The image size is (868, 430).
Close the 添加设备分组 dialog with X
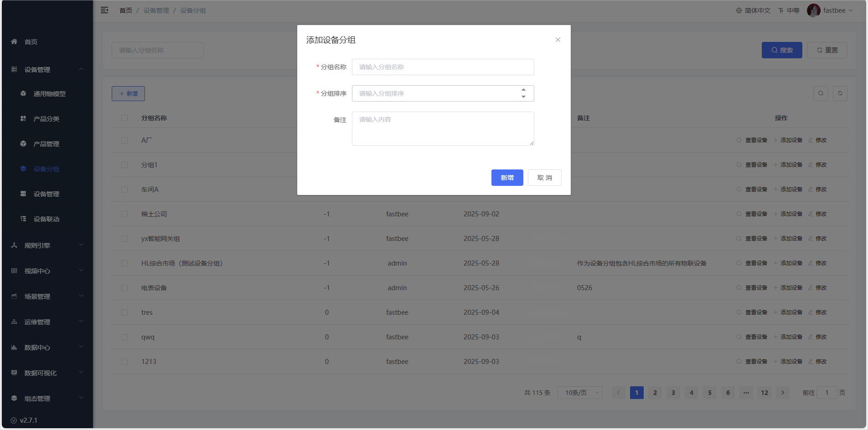point(558,40)
